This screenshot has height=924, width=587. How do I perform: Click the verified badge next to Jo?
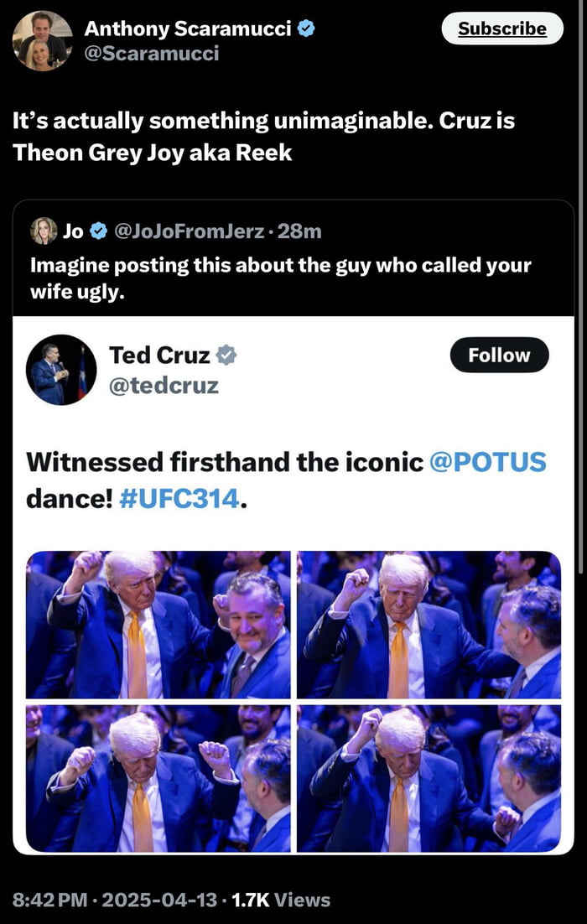98,231
